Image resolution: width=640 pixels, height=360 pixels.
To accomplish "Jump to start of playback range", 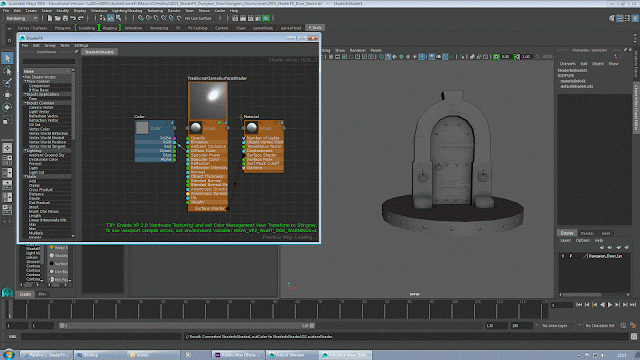I will pos(579,304).
